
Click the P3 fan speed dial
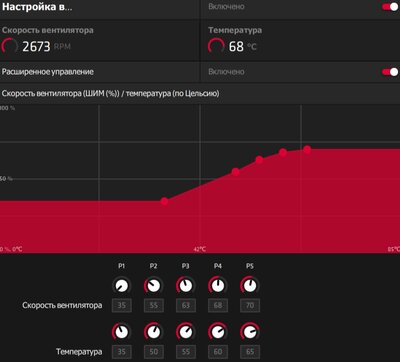[x=186, y=286]
